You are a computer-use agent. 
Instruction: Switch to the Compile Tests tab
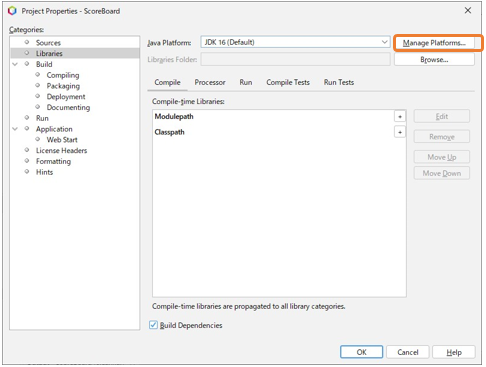(x=288, y=82)
